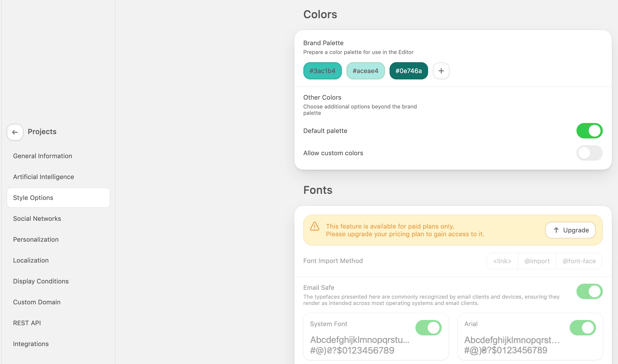The image size is (618, 364).
Task: Select the #aceae4 color swatch
Action: pos(365,71)
